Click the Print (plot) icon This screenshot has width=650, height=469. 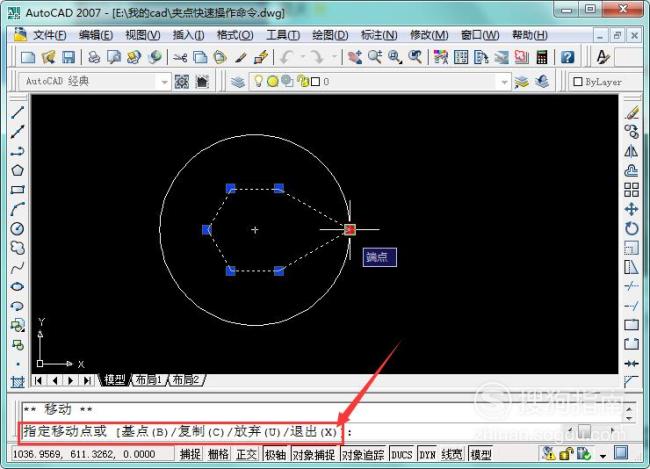click(95, 57)
